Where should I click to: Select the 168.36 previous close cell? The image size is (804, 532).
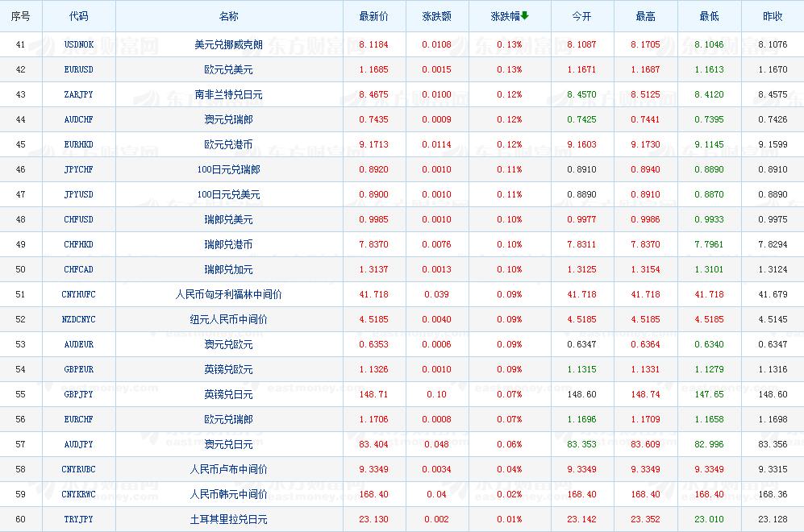coord(773,494)
